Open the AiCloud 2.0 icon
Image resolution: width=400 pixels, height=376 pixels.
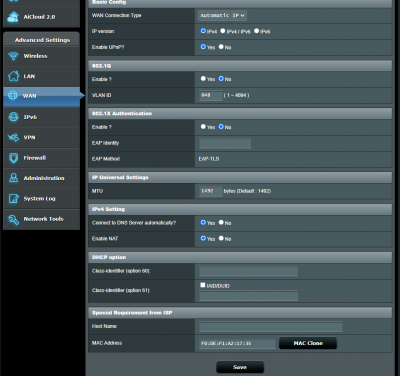[x=13, y=17]
